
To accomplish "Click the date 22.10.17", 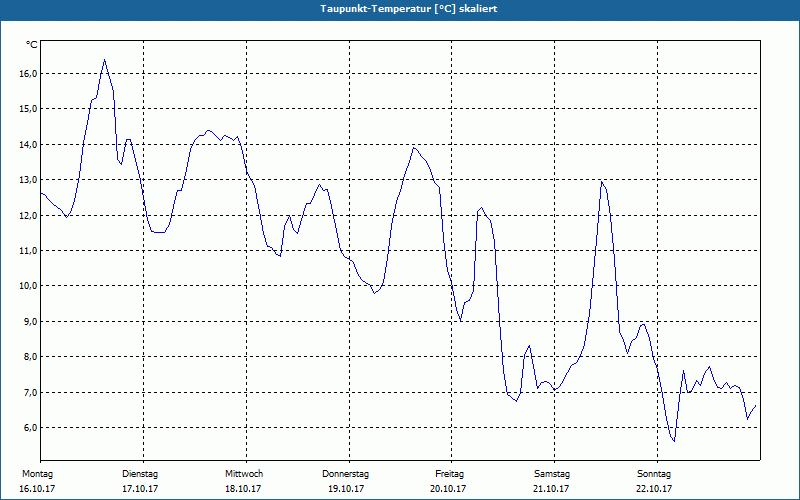I will (x=654, y=489).
